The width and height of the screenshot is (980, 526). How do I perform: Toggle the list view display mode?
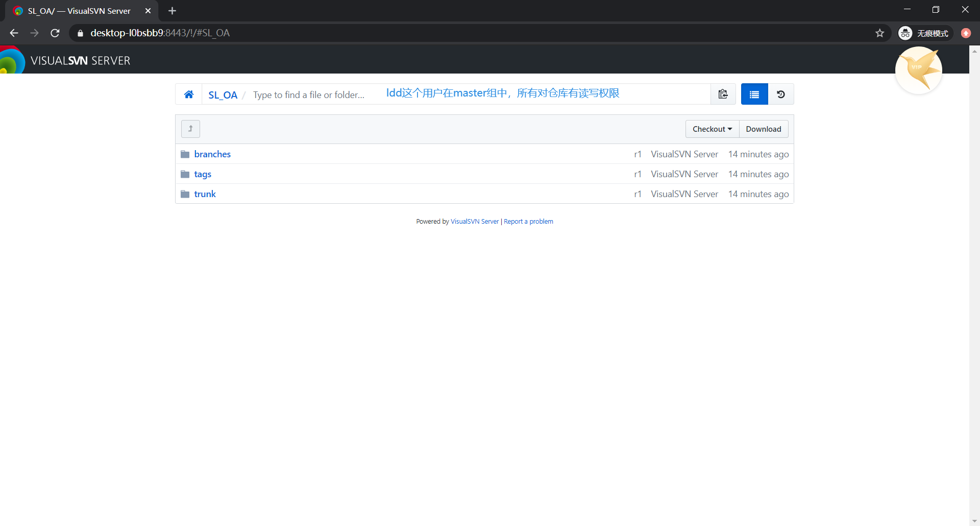point(754,94)
